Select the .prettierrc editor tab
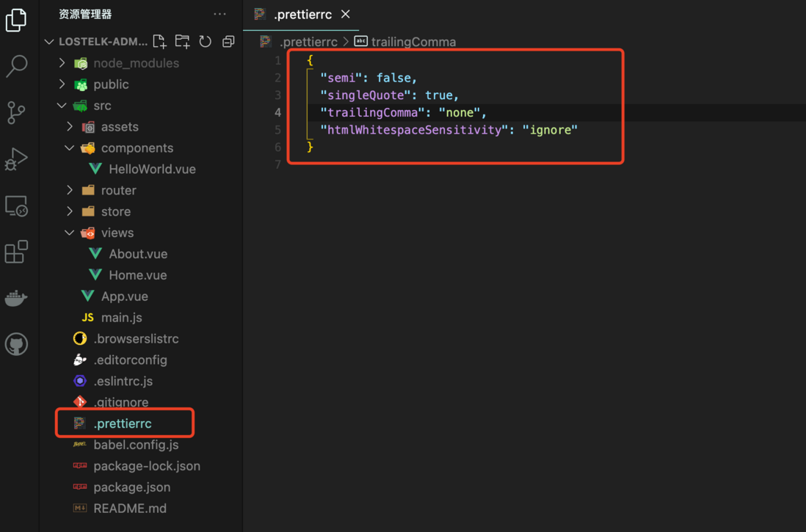This screenshot has width=806, height=532. pyautogui.click(x=302, y=15)
